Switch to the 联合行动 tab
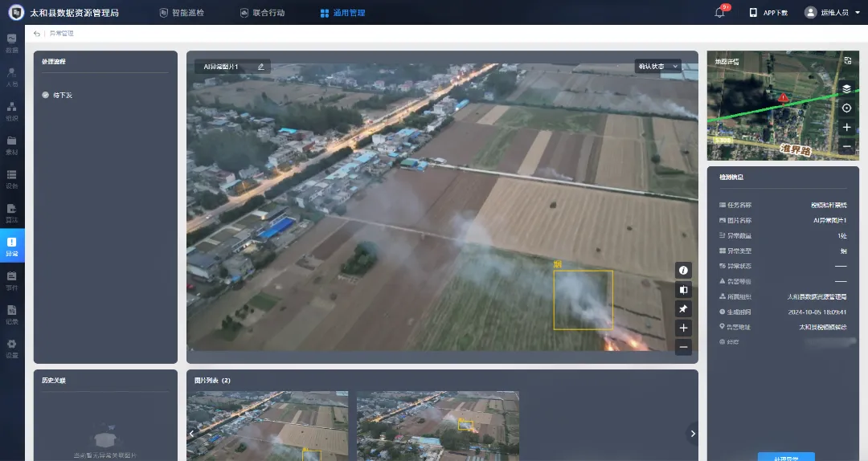This screenshot has height=461, width=868. (x=261, y=13)
